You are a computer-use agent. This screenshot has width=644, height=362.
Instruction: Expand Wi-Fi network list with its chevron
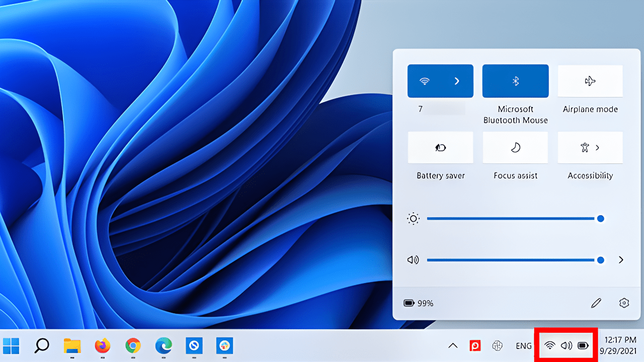[457, 81]
